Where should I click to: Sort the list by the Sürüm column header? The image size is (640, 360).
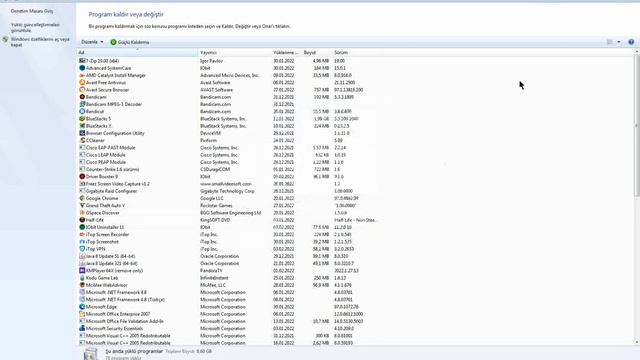pyautogui.click(x=355, y=53)
